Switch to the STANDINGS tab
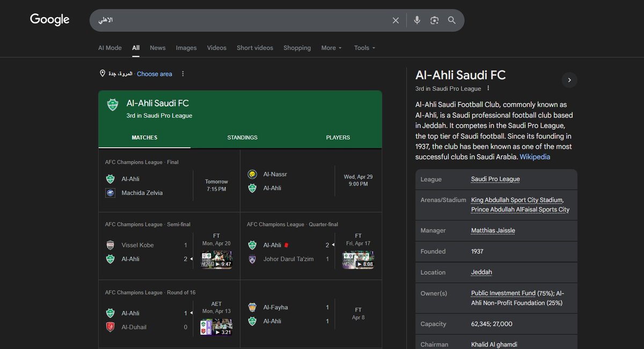Screen dimensions: 644x349 242,137
